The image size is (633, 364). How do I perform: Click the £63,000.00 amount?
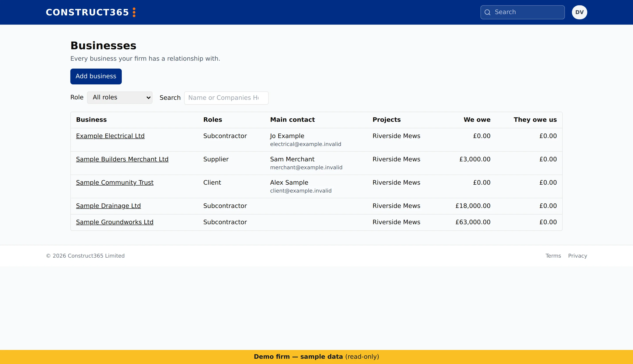click(473, 222)
